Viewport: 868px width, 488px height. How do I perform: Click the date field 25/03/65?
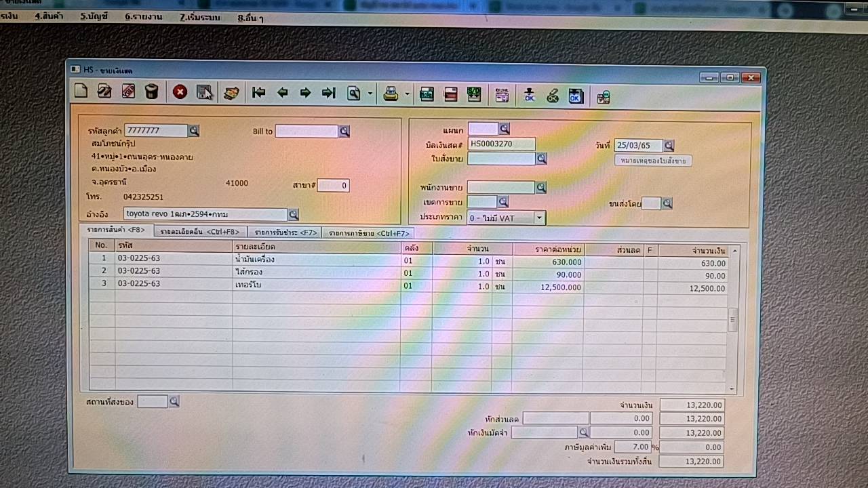(638, 146)
